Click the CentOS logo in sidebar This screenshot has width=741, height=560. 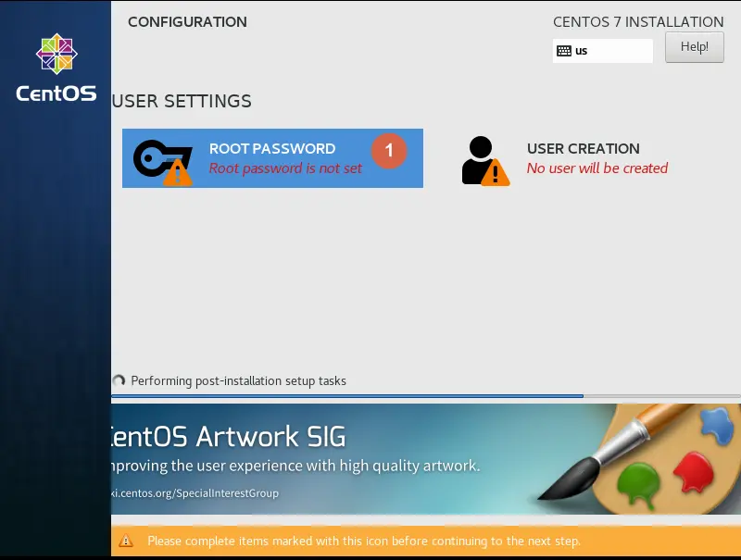click(57, 68)
